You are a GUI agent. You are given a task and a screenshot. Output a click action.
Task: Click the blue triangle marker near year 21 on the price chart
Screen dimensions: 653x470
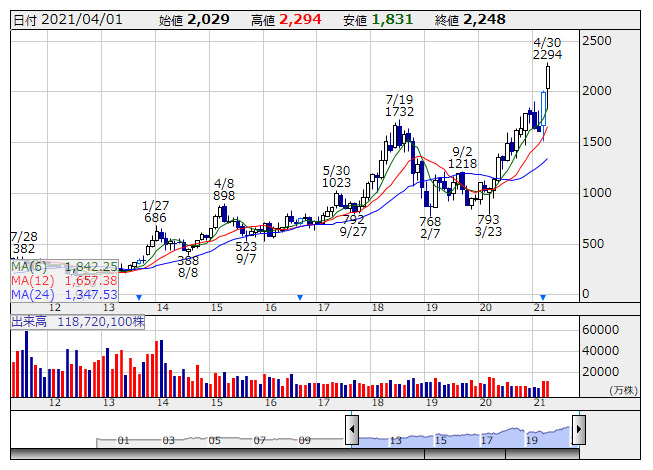point(542,297)
